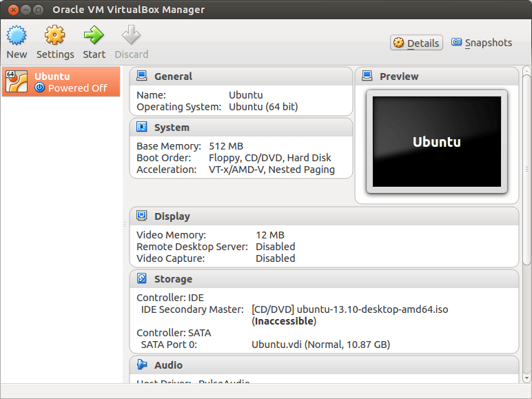The image size is (532, 399).
Task: Open the Storage section header link
Action: 173,279
